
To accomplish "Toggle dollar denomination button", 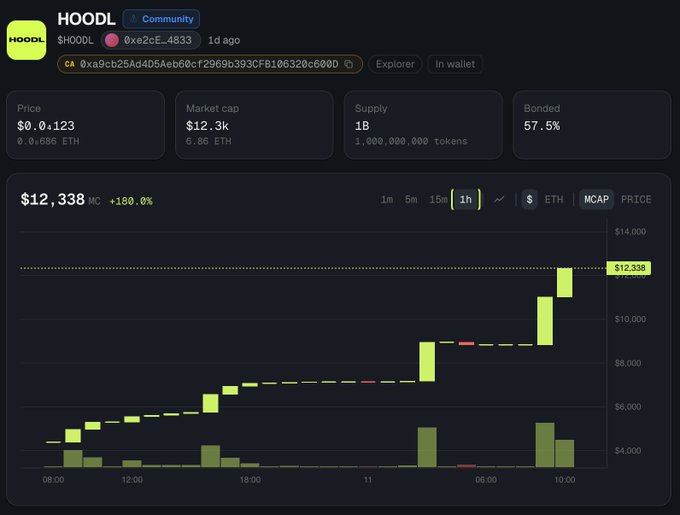I will [530, 199].
